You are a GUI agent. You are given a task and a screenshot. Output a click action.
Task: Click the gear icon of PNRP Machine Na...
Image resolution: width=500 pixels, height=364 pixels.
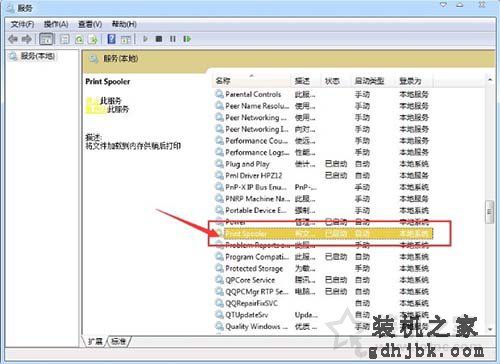(219, 199)
